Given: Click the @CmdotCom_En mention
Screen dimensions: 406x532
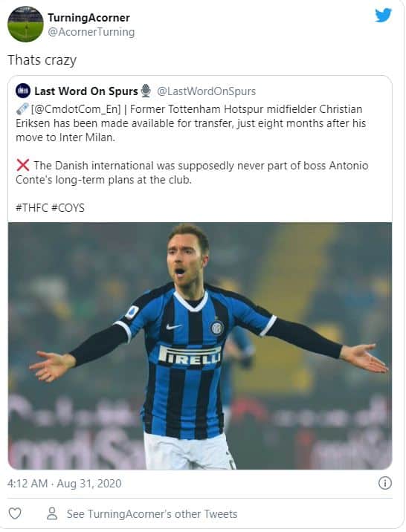Looking at the screenshot, I should tap(76, 109).
